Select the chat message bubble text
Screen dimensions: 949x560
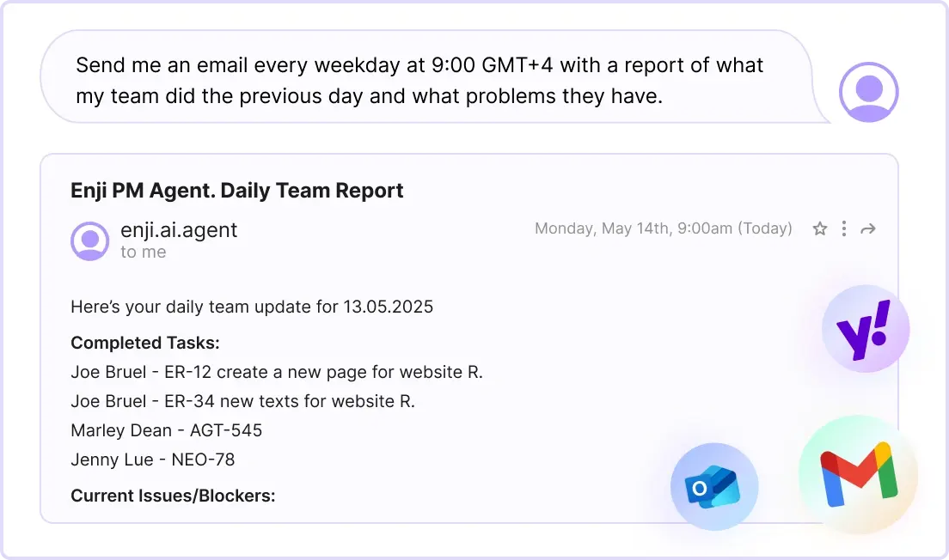coord(419,81)
